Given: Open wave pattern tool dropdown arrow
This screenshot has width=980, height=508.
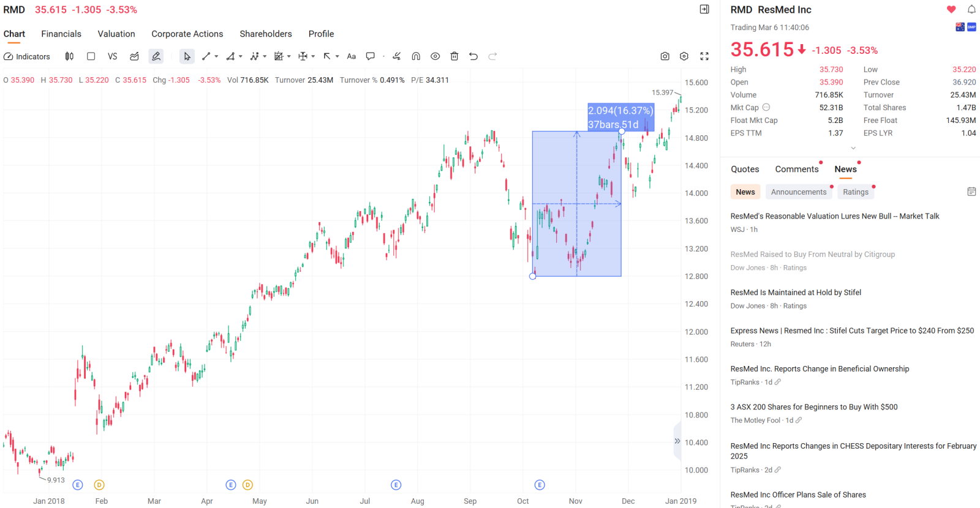Looking at the screenshot, I should click(x=265, y=56).
